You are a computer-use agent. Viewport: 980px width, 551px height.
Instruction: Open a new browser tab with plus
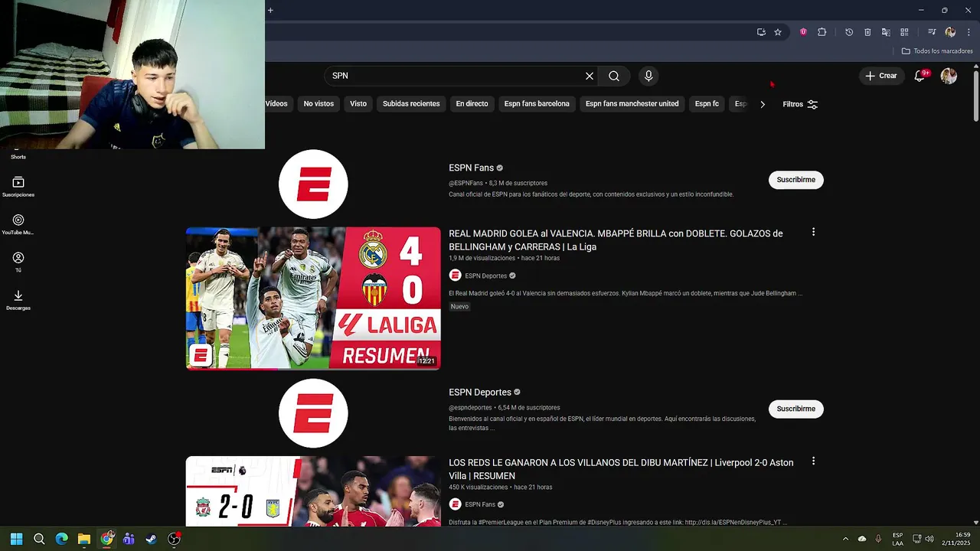tap(270, 10)
